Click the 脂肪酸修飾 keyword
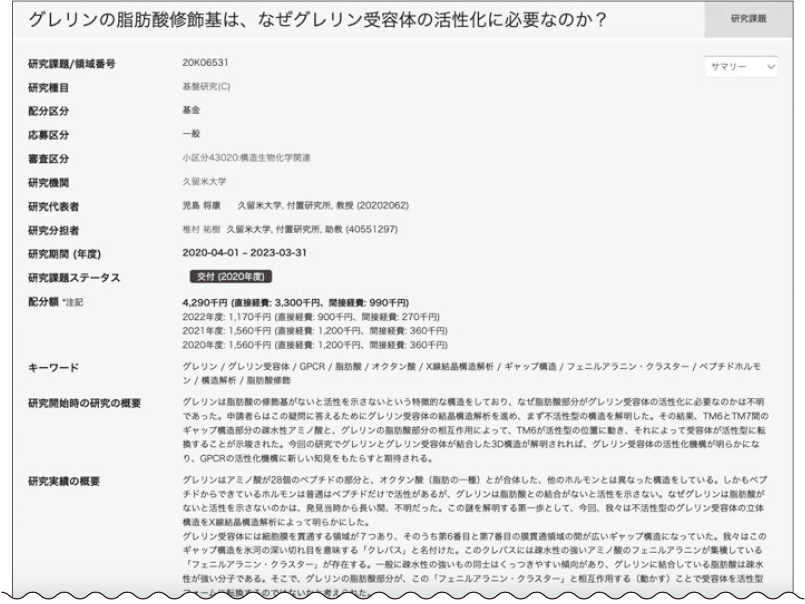 pyautogui.click(x=266, y=382)
